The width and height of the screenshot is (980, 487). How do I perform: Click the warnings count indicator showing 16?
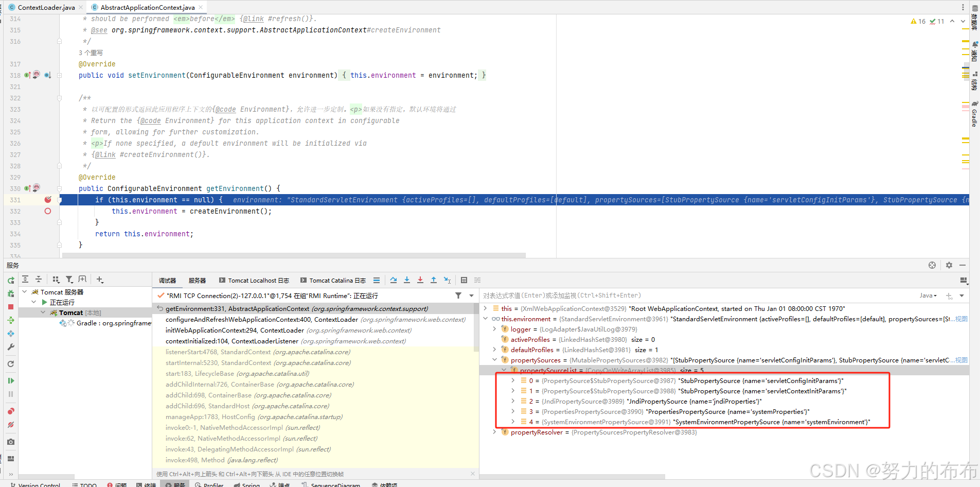point(918,21)
